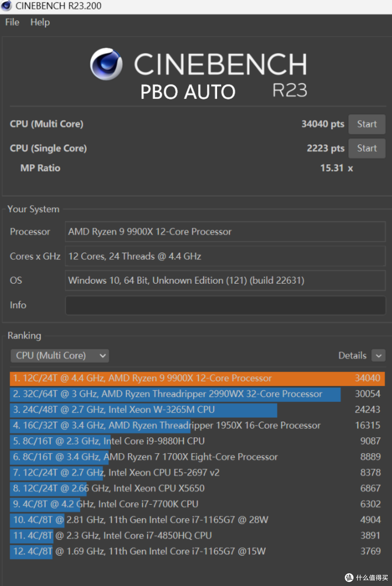Image resolution: width=392 pixels, height=586 pixels.
Task: Select ranking row Xeon E5-2697 v2
Action: tap(197, 472)
